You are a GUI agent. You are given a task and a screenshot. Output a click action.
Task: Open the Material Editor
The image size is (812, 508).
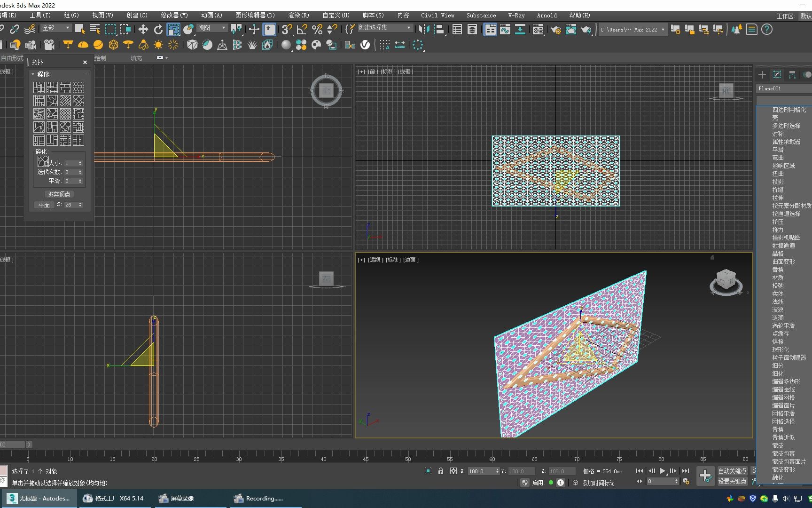(538, 29)
